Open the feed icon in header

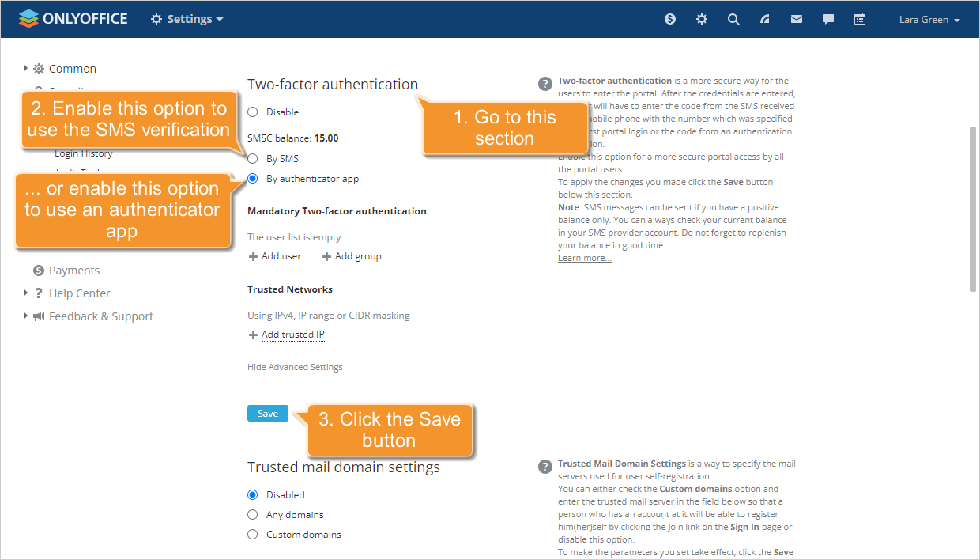(765, 19)
